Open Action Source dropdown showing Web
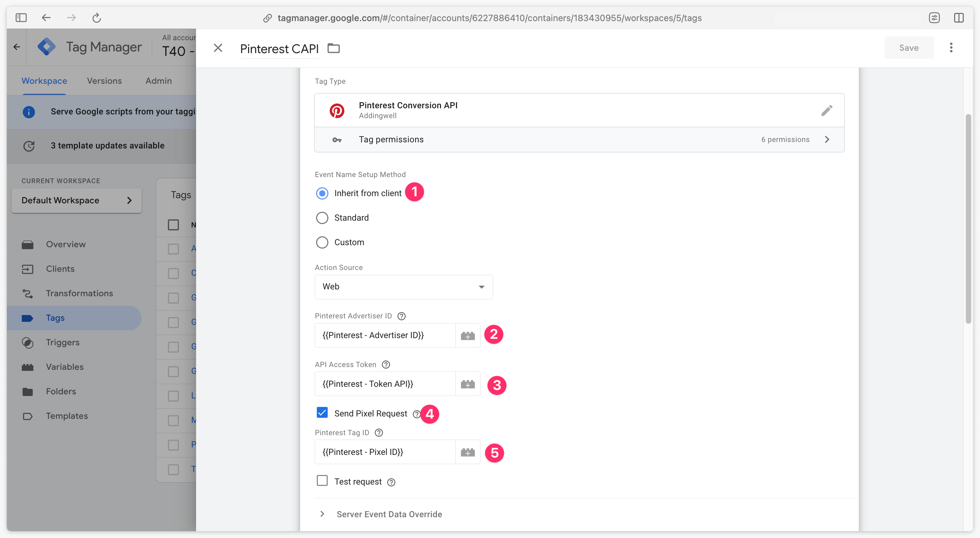The height and width of the screenshot is (538, 980). 404,287
